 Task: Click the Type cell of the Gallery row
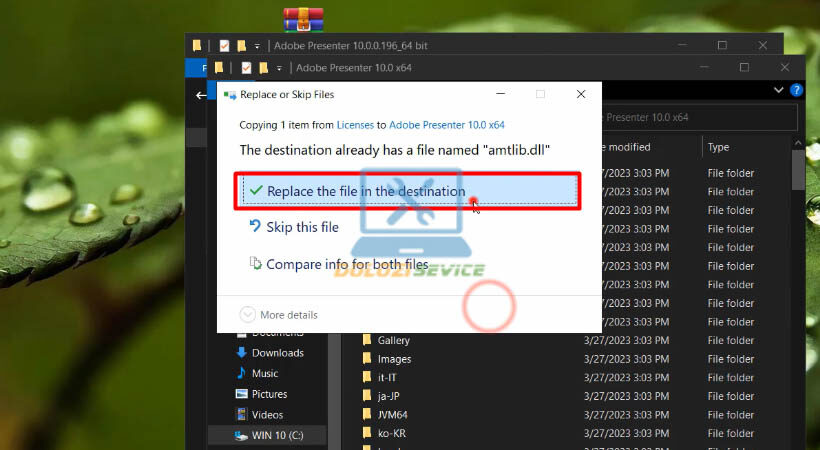pos(731,341)
